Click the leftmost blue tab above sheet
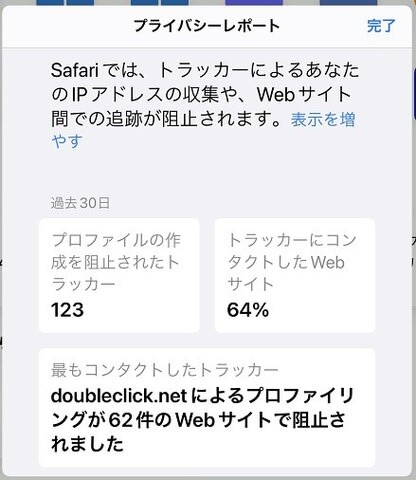 pos(50,3)
